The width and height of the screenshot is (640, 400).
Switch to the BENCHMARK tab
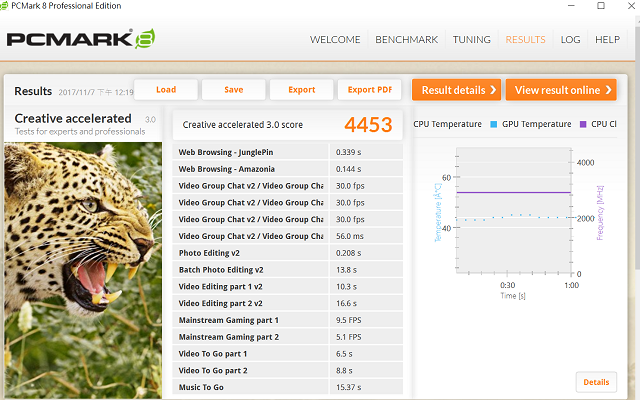[406, 40]
